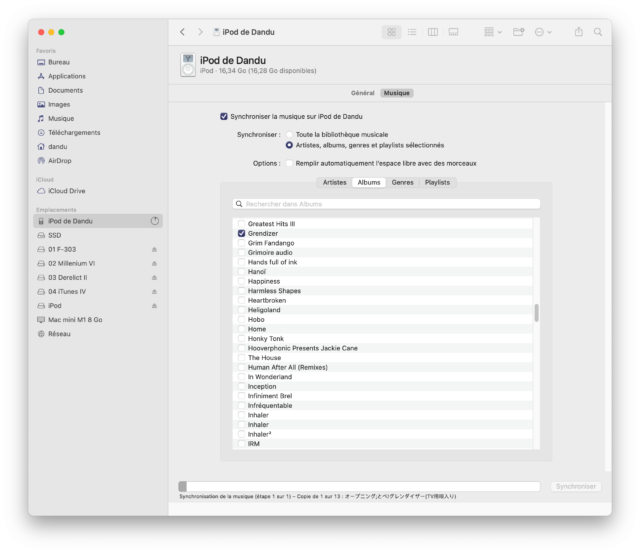Select the Harmless Shapes album row
The image size is (640, 553).
[x=383, y=291]
